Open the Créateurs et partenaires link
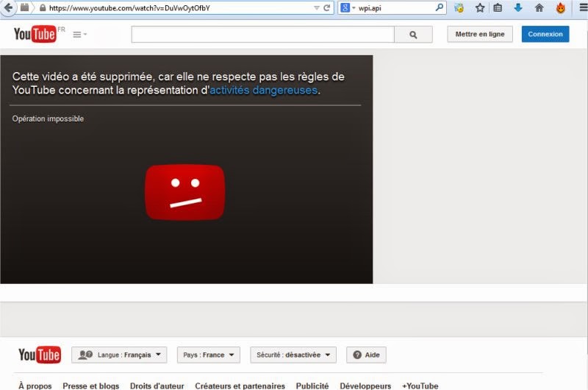The image size is (588, 390). click(x=240, y=386)
